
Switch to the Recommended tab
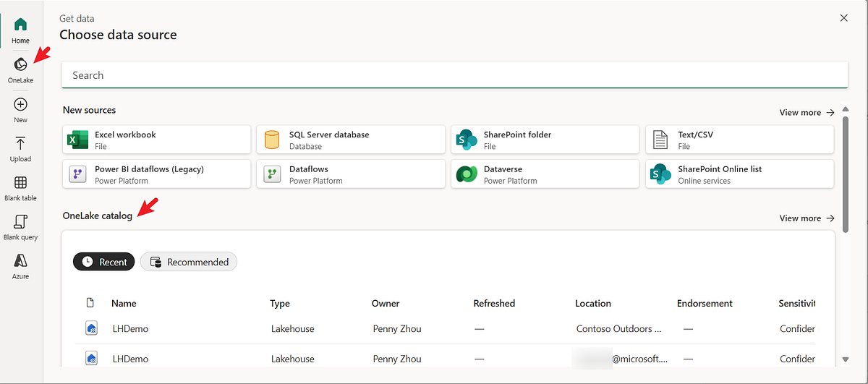[x=189, y=262]
